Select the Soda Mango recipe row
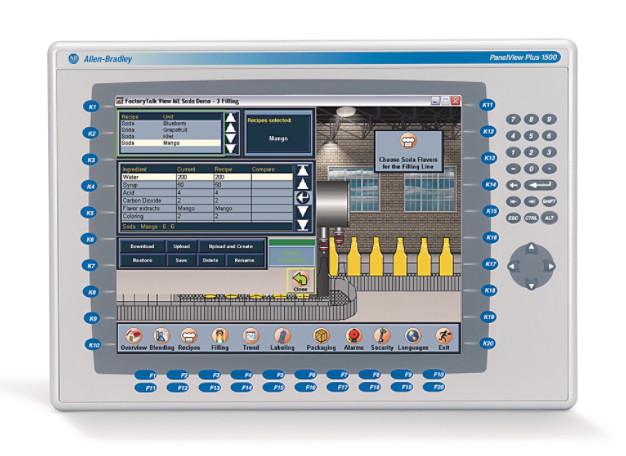 170,143
